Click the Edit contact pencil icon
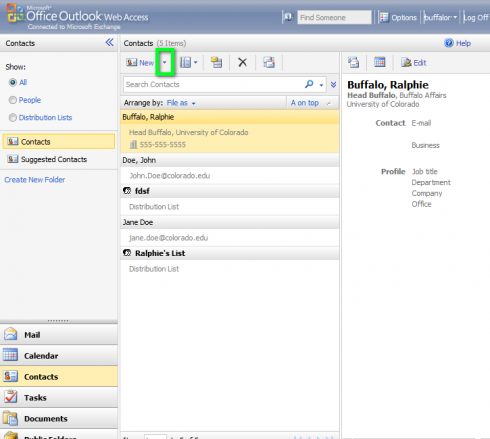The height and width of the screenshot is (439, 490). [406, 62]
